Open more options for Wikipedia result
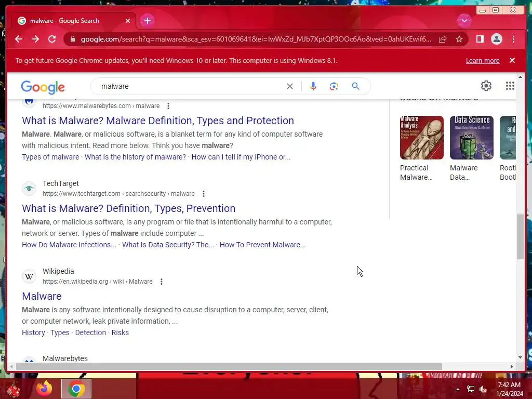 162,282
